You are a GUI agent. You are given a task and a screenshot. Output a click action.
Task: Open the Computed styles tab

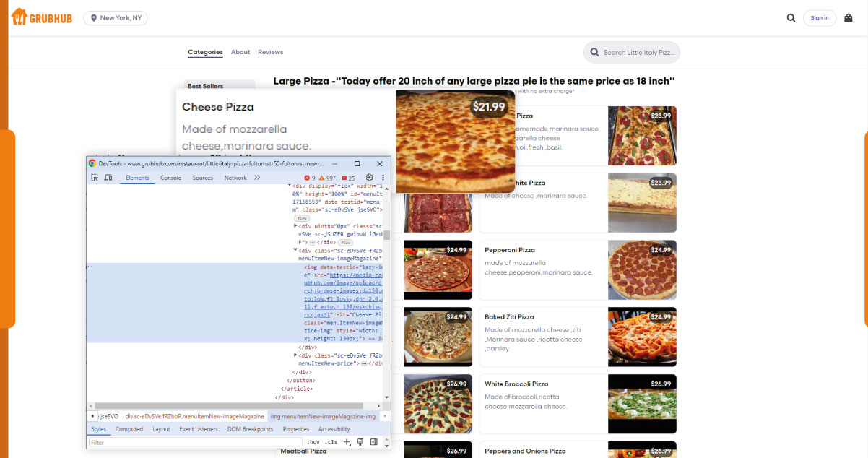(129, 429)
